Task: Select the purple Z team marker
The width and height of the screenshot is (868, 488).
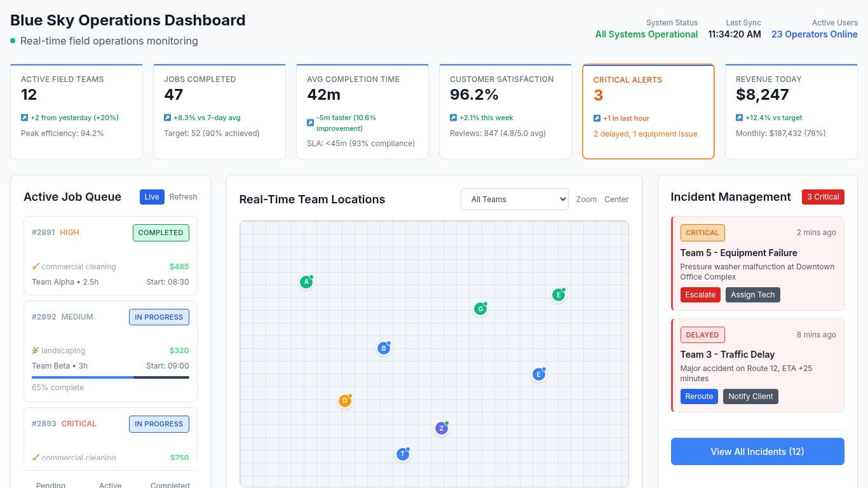Action: tap(442, 428)
